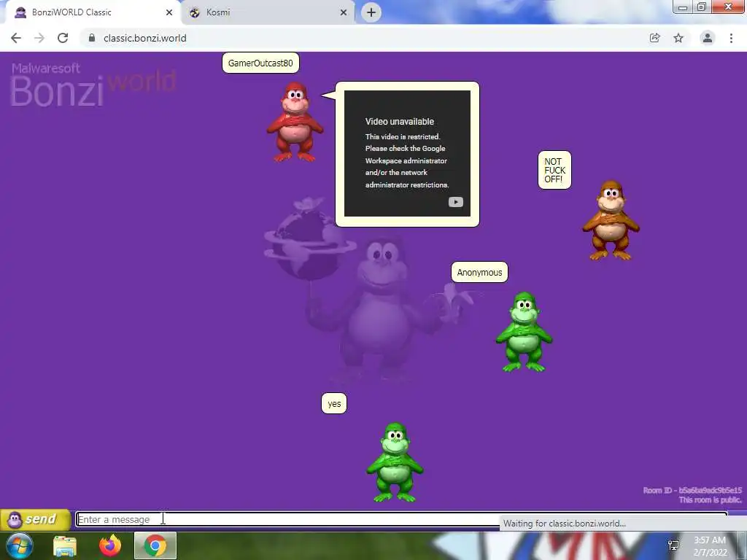The width and height of the screenshot is (747, 560).
Task: Click the orange-brown Bonzi character
Action: (611, 220)
